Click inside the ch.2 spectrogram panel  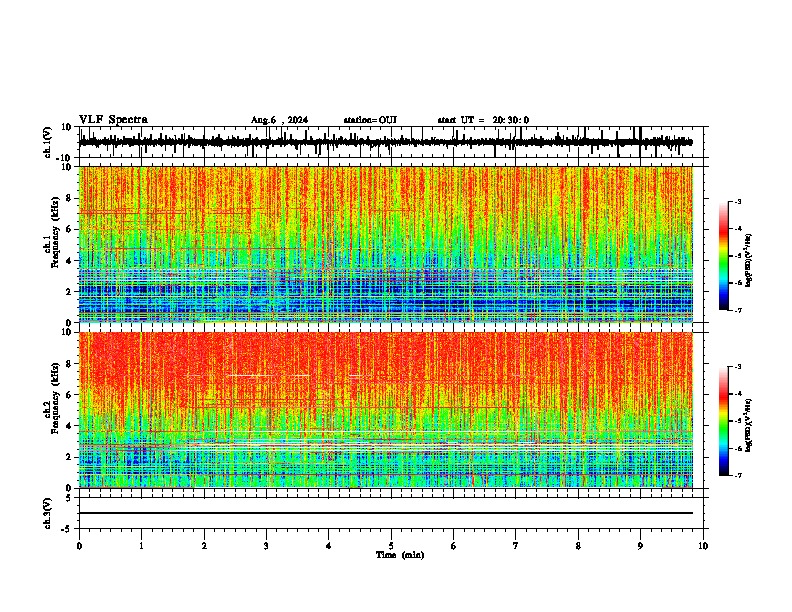[x=385, y=410]
